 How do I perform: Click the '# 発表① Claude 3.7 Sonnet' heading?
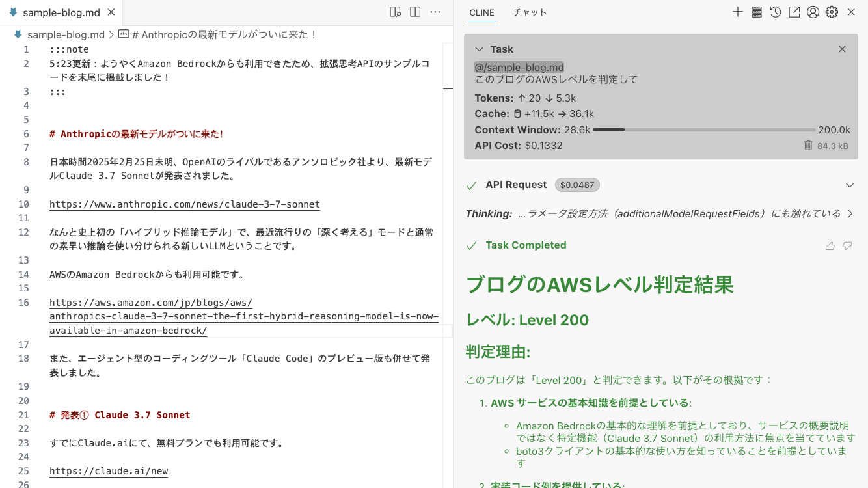pyautogui.click(x=120, y=415)
